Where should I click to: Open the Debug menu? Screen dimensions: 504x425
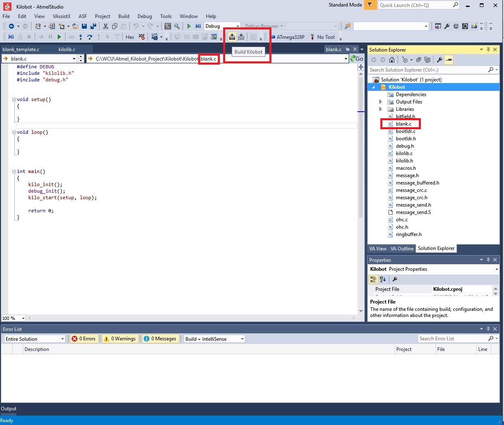click(145, 16)
